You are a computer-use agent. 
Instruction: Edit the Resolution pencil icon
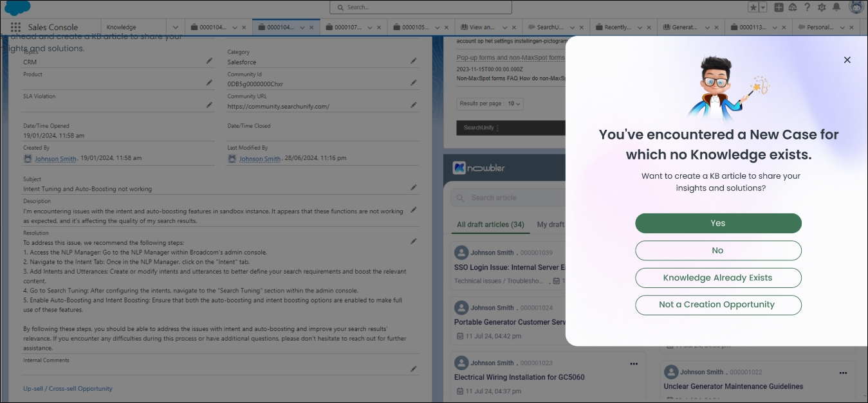[x=414, y=241]
